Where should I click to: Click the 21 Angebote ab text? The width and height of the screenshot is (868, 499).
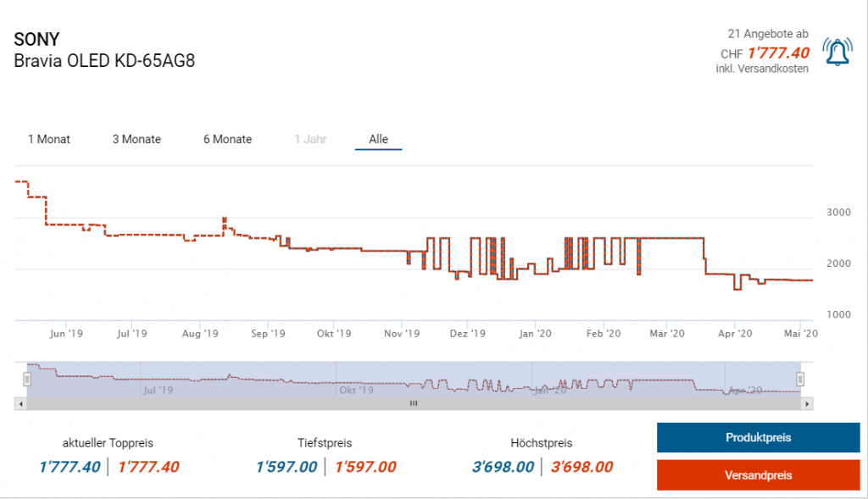click(768, 34)
